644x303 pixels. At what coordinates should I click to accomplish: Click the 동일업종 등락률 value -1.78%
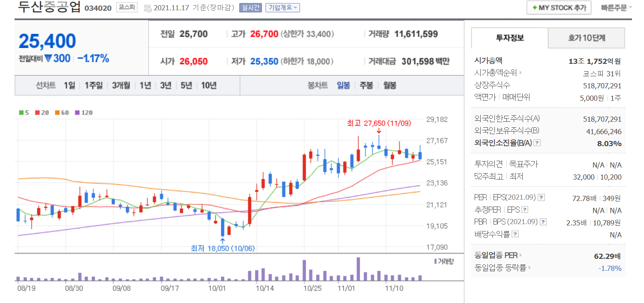[610, 269]
